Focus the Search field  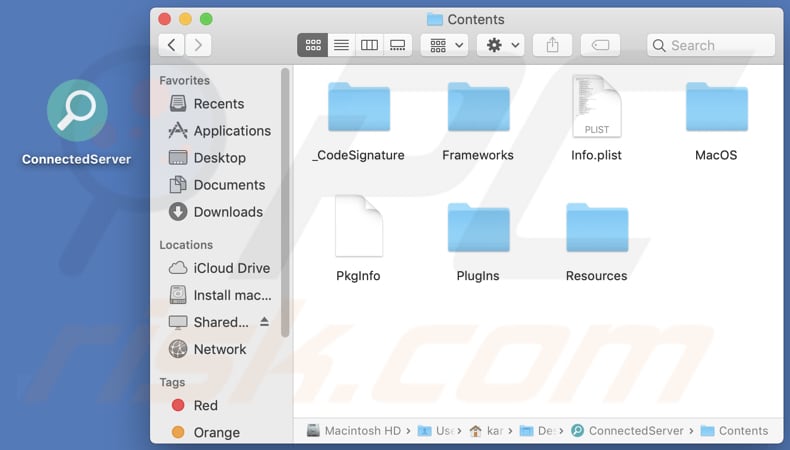711,45
